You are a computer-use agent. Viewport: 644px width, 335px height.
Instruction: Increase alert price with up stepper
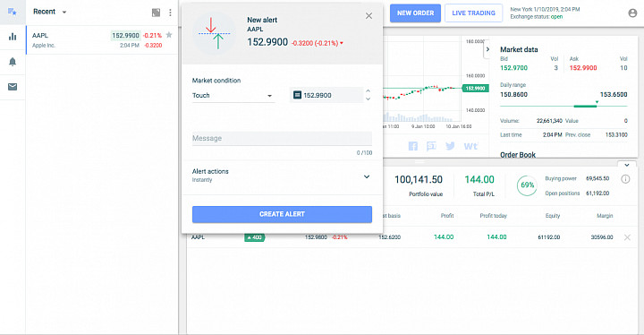[x=368, y=91]
